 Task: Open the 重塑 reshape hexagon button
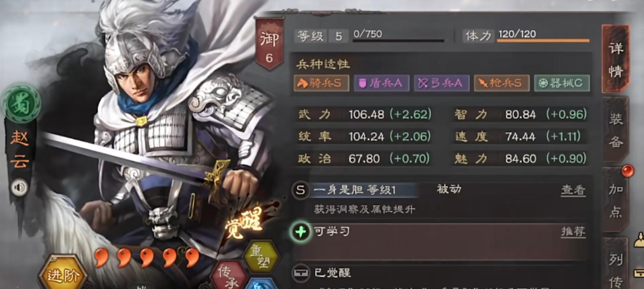(x=261, y=257)
